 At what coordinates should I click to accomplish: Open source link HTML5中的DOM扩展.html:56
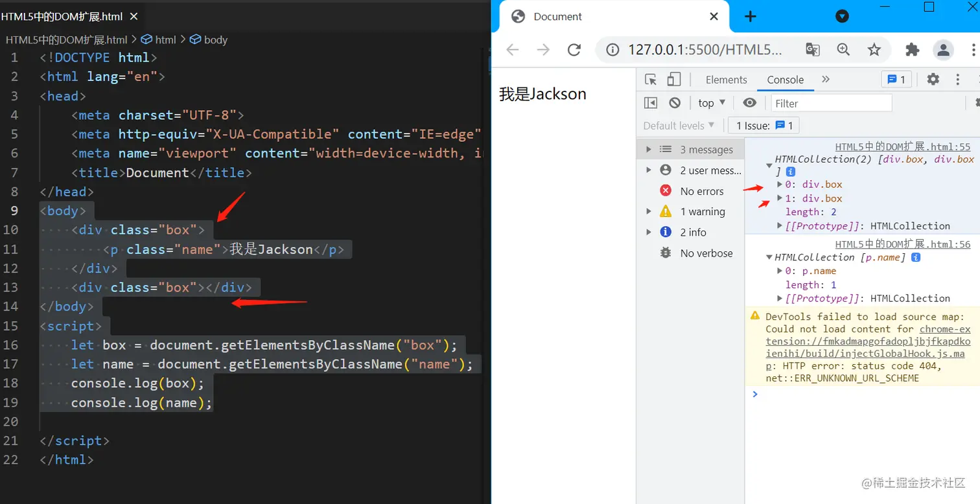903,244
